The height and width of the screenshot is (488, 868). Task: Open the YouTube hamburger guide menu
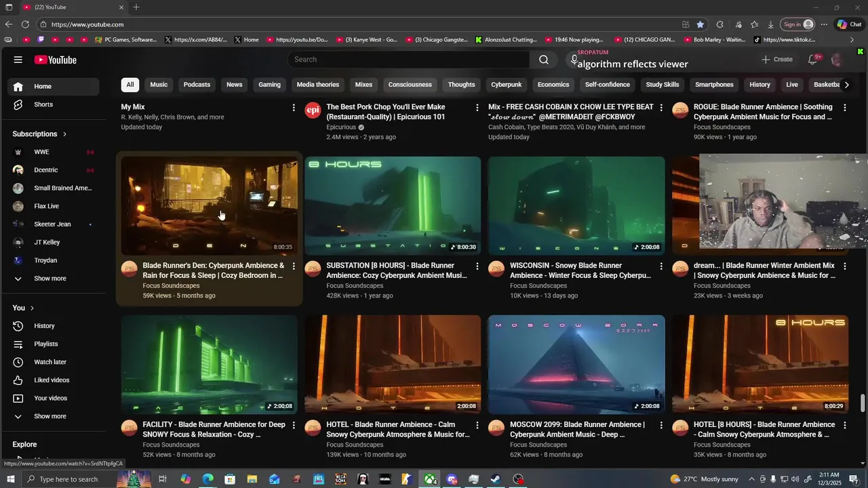coord(18,60)
